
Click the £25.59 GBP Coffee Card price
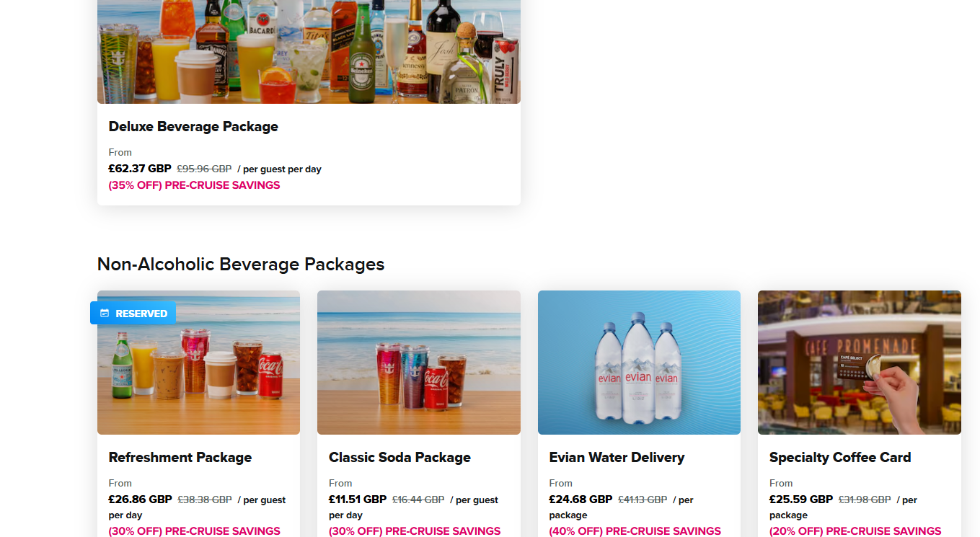click(x=801, y=500)
